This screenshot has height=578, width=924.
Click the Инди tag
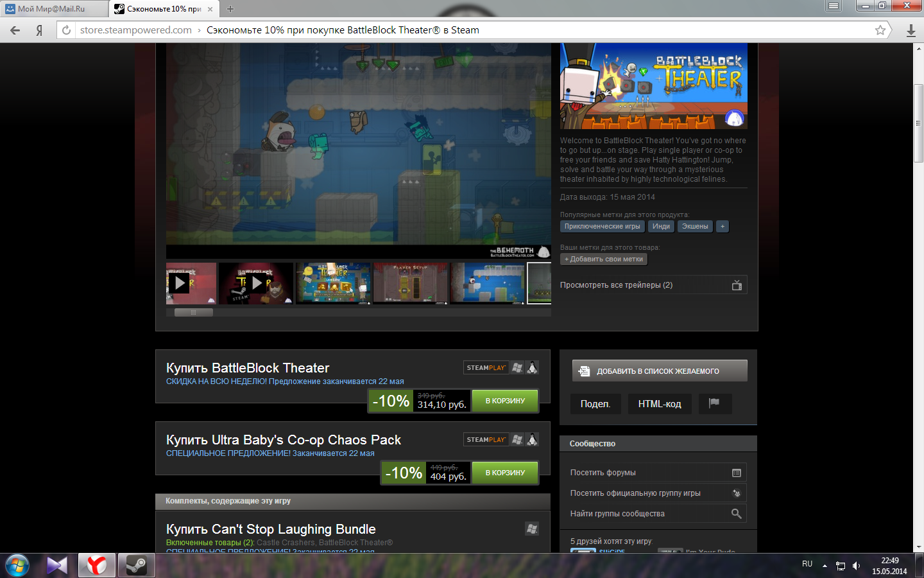(x=661, y=226)
